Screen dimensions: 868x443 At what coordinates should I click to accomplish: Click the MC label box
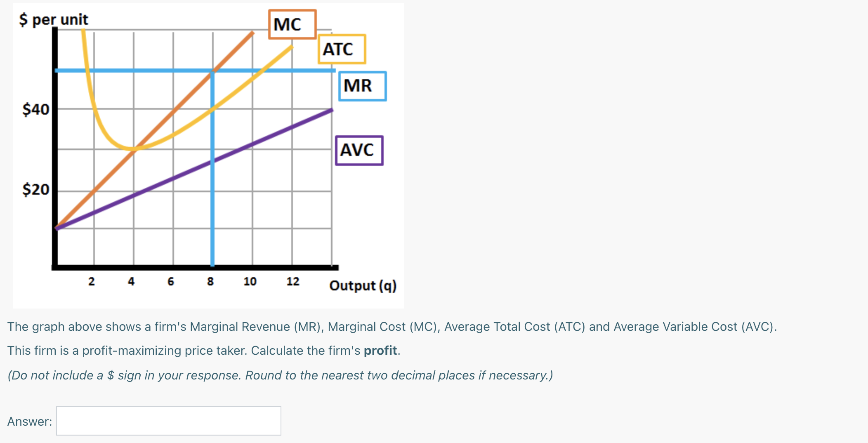pyautogui.click(x=291, y=24)
